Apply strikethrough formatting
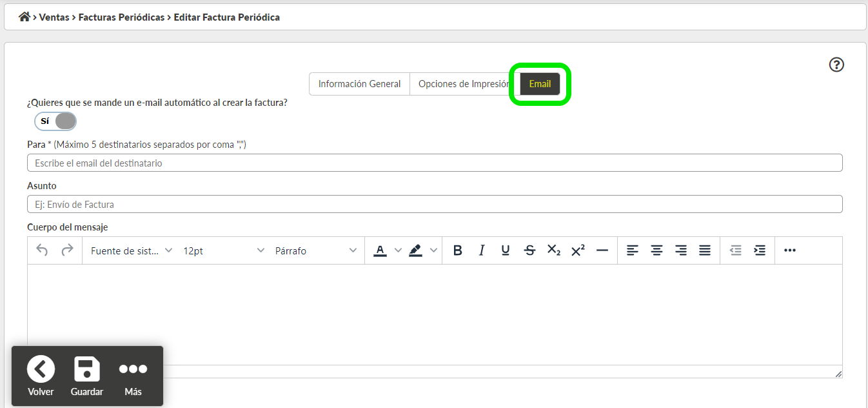Viewport: 868px width, 408px height. click(x=529, y=250)
